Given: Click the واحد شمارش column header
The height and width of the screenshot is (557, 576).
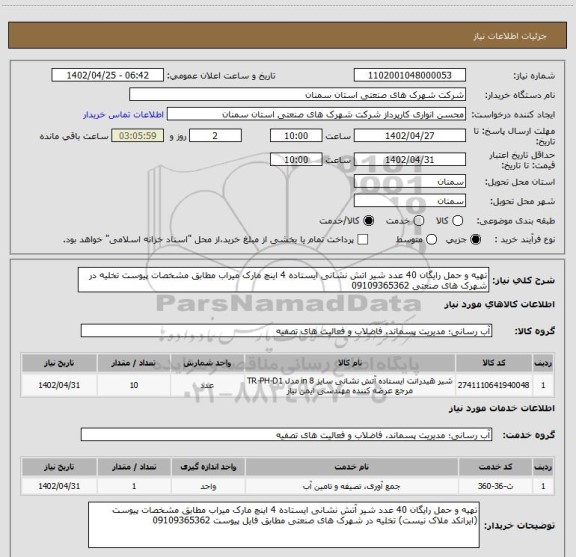Looking at the screenshot, I should (208, 363).
